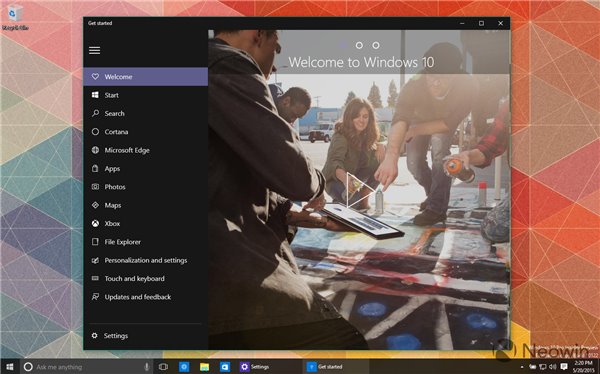
Task: Open the Xbox icon in sidebar
Action: pos(95,224)
